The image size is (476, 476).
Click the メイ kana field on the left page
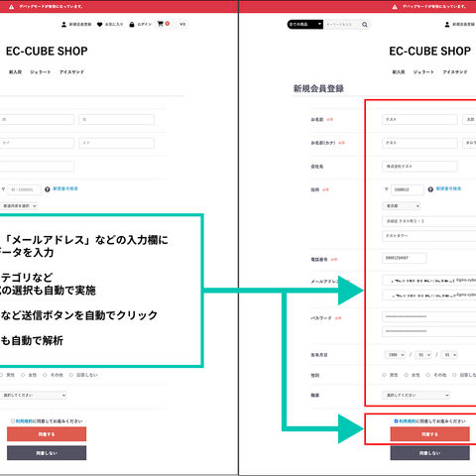coord(117,143)
